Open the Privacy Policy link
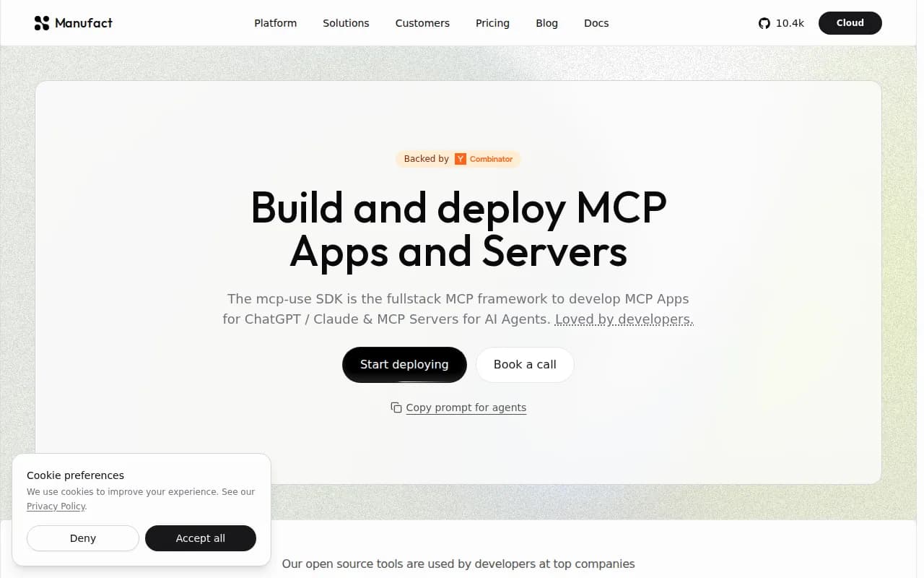This screenshot has height=578, width=924. click(x=56, y=506)
